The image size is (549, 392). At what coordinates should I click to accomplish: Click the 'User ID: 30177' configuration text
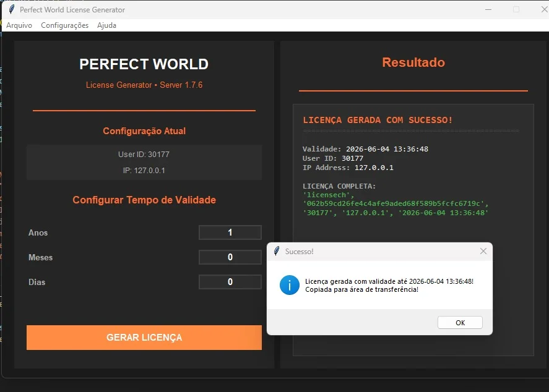point(144,154)
